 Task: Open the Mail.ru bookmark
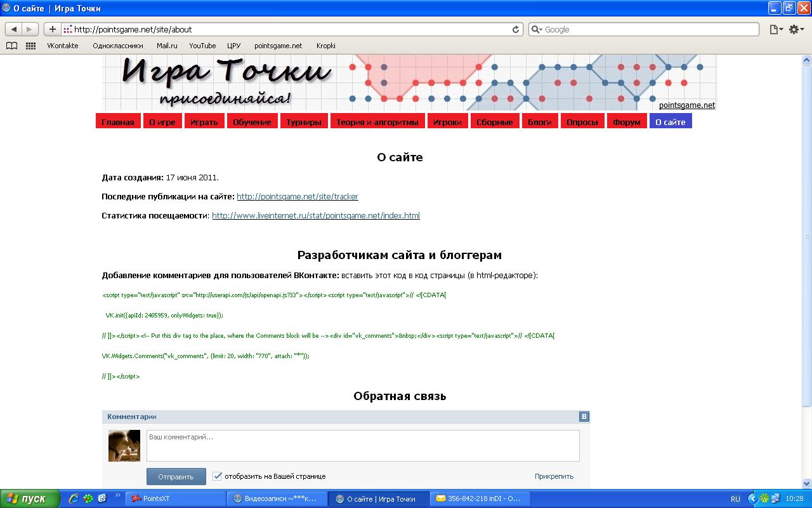click(167, 46)
